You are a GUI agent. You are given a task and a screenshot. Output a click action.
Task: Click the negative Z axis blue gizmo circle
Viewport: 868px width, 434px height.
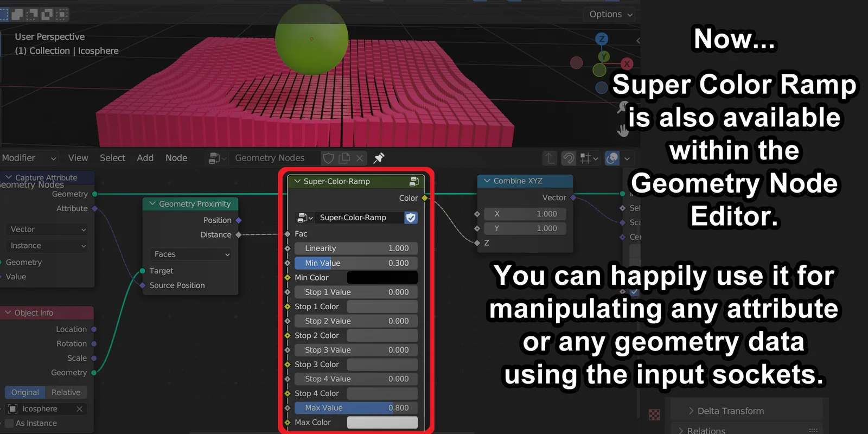click(601, 87)
